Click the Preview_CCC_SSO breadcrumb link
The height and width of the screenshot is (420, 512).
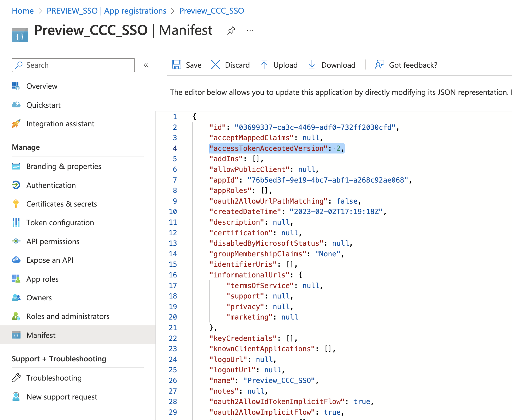point(211,11)
